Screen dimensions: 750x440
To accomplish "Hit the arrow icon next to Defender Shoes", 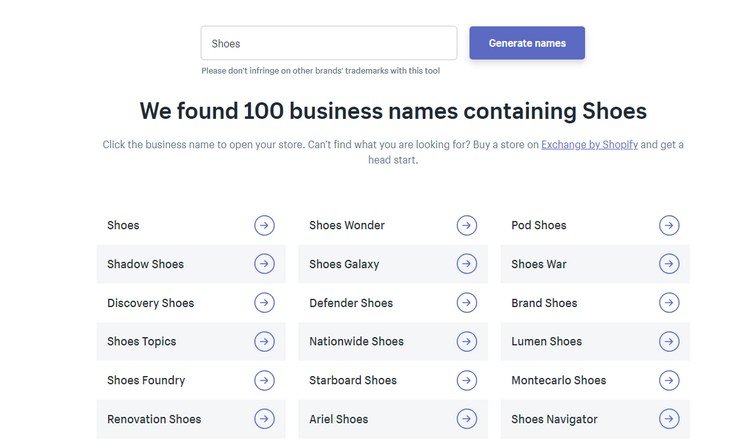I will 467,303.
